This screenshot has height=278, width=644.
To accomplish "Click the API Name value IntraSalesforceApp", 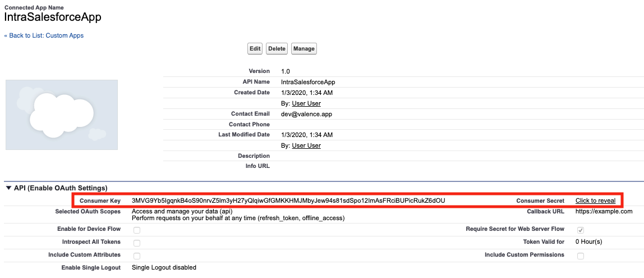I will pyautogui.click(x=308, y=82).
